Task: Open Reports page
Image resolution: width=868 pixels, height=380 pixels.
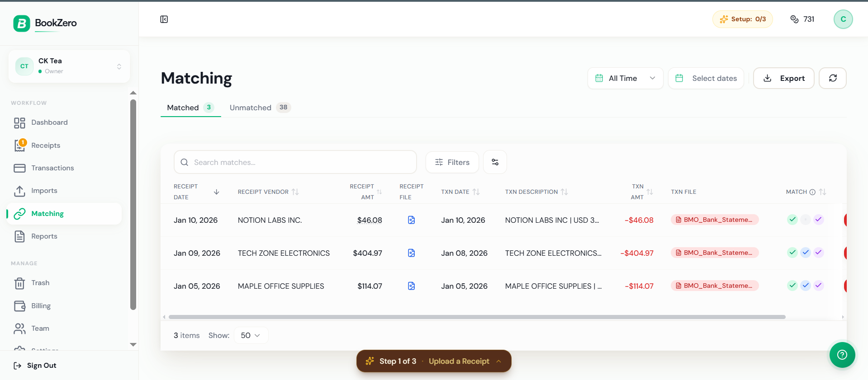Action: [64, 236]
